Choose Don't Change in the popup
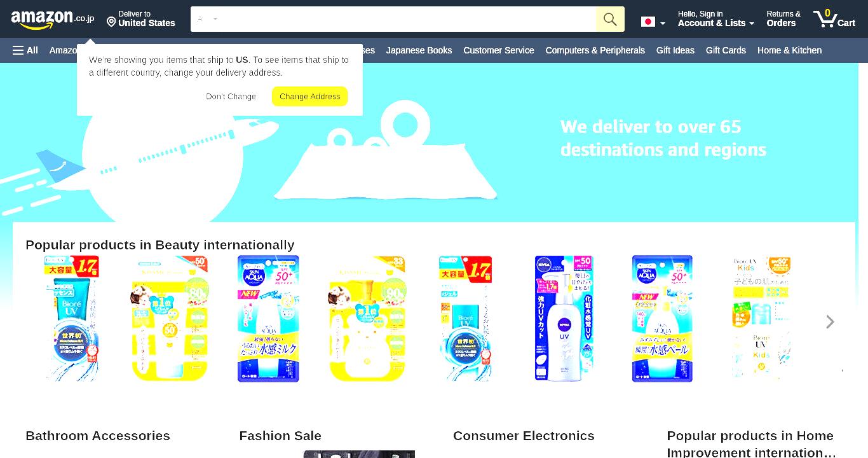The image size is (868, 458). [231, 96]
